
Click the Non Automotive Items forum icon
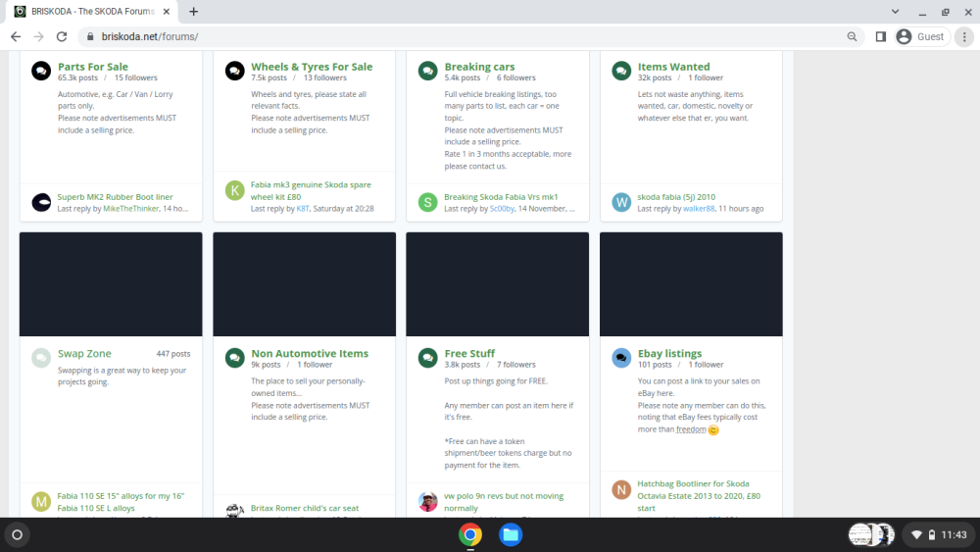tap(234, 358)
